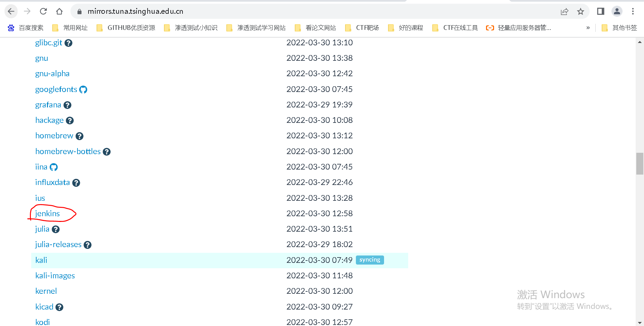The image size is (644, 326).
Task: Click the help icon beside grafana
Action: click(67, 105)
